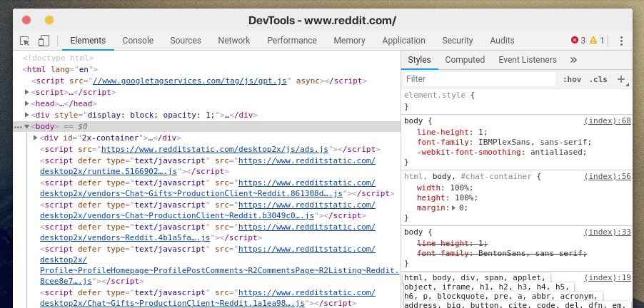Add new style rule plus icon
Screen dimensions: 644x308
pos(621,79)
